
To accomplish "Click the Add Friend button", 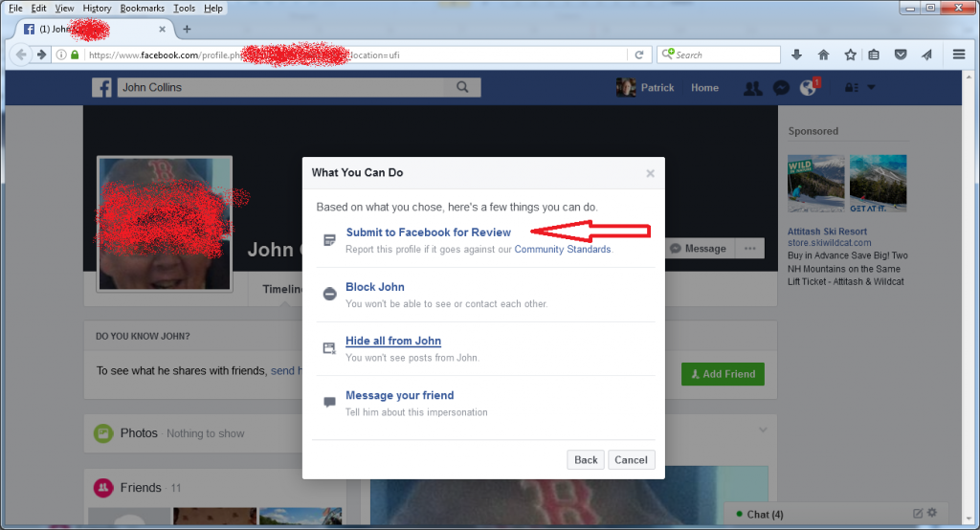I will tap(723, 374).
